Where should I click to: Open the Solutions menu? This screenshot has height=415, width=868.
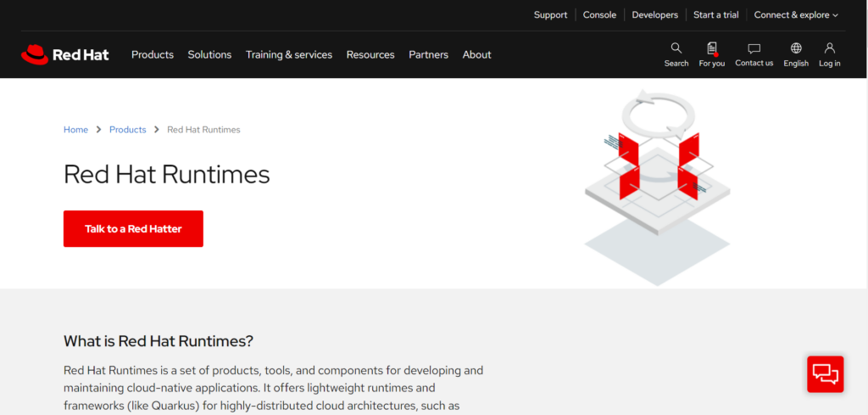pyautogui.click(x=209, y=54)
